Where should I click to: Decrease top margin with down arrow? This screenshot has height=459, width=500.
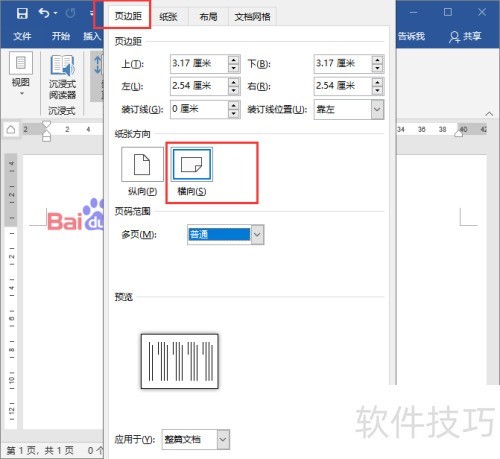234,68
